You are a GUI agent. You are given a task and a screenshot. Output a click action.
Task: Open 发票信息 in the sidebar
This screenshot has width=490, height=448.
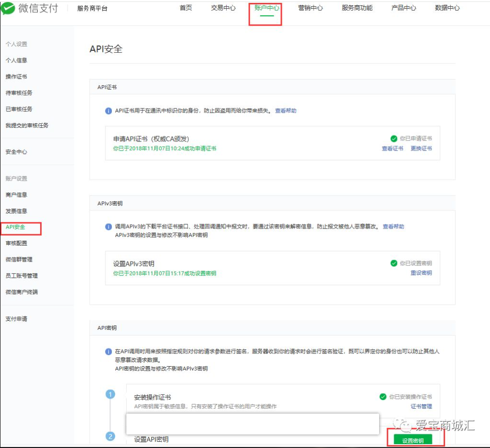coord(16,211)
